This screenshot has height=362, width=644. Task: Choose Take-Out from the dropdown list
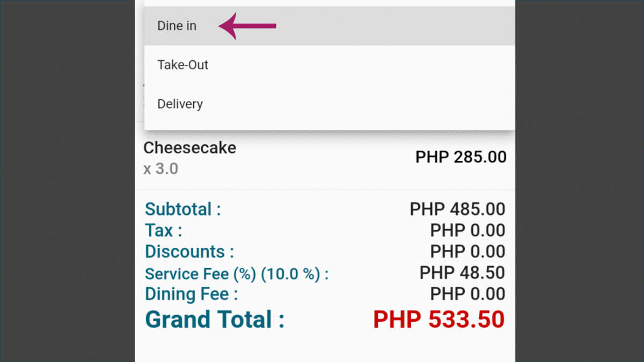point(330,65)
